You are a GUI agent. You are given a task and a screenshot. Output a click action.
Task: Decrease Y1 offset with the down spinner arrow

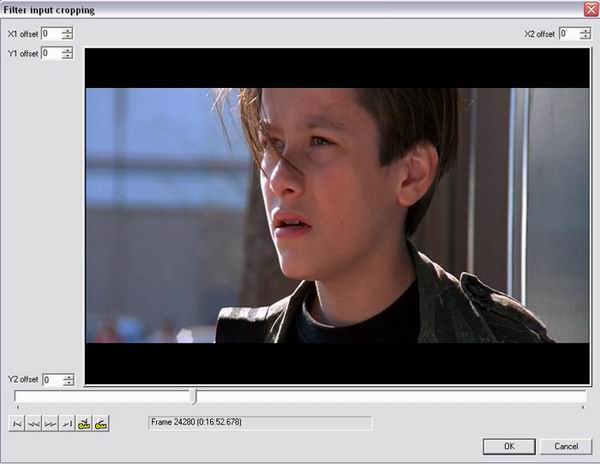pyautogui.click(x=67, y=56)
